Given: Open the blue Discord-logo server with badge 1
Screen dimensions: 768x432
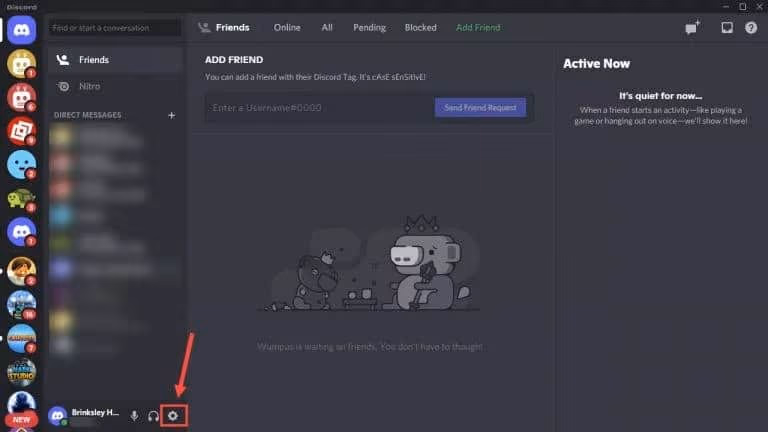Looking at the screenshot, I should (x=22, y=232).
